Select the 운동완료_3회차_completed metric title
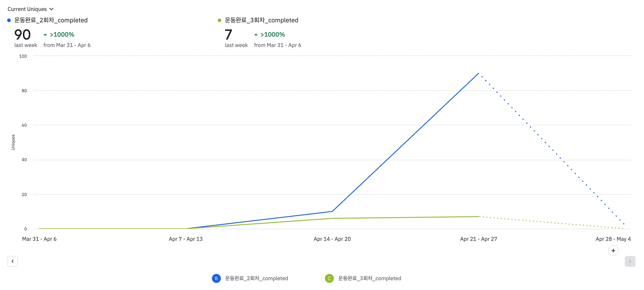This screenshot has height=290, width=644. pyautogui.click(x=262, y=20)
